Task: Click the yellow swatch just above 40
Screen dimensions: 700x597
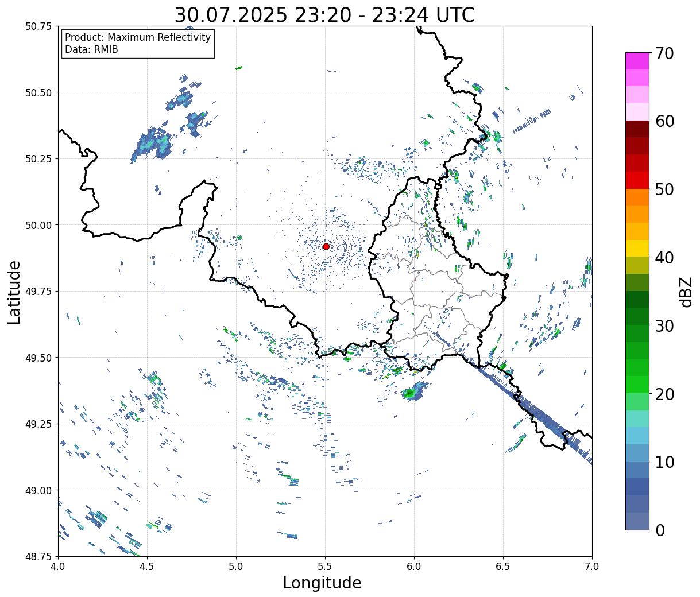Action: pos(637,248)
